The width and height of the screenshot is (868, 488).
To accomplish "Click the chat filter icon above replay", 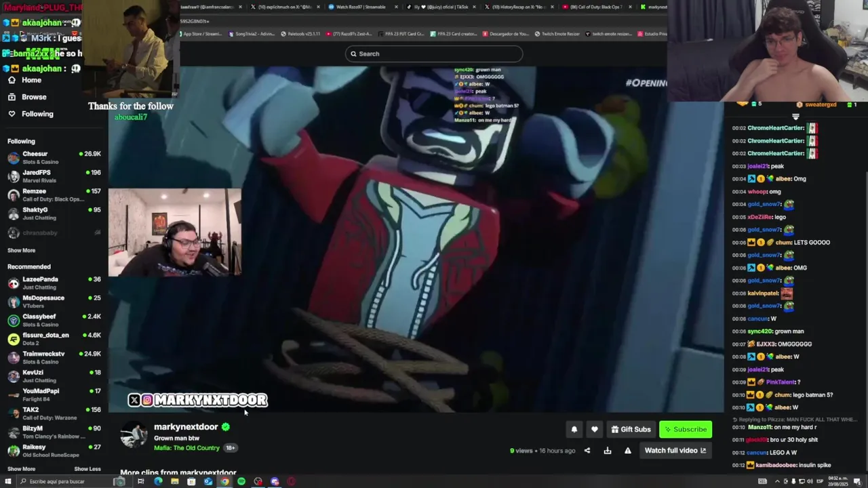I will [x=795, y=117].
